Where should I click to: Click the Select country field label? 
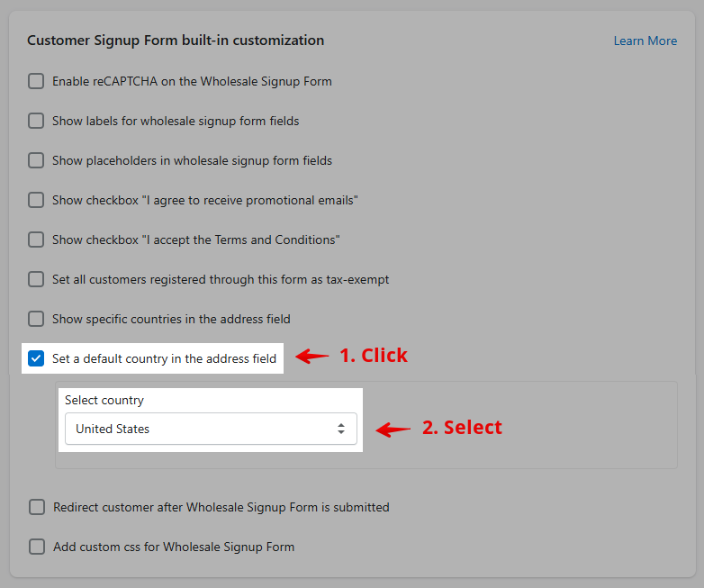[x=104, y=400]
